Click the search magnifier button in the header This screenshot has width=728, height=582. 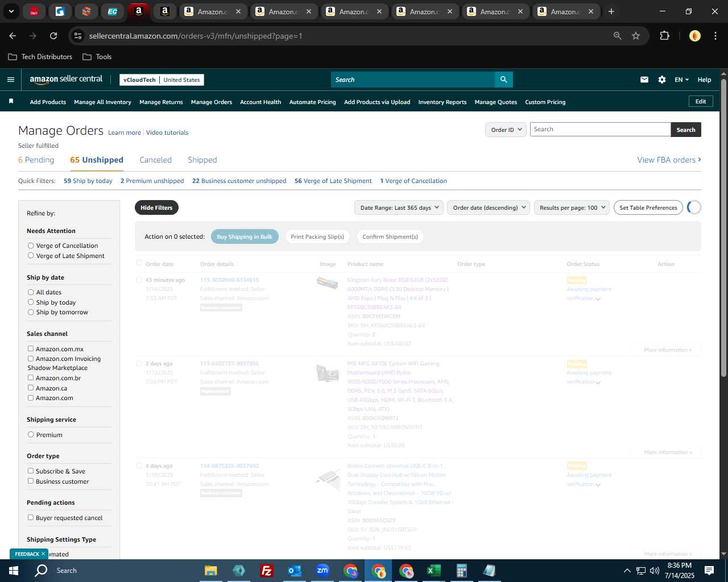pyautogui.click(x=503, y=80)
